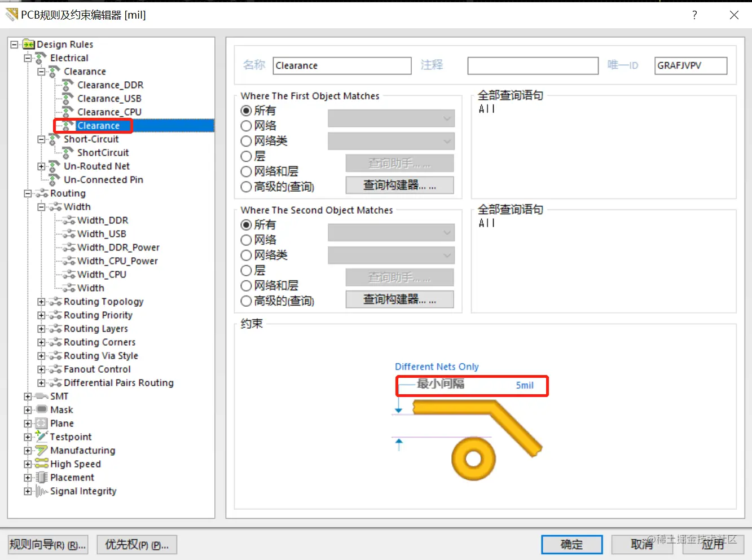Edit the 5mil minimum clearance value
Image resolution: width=752 pixels, height=560 pixels.
click(525, 385)
